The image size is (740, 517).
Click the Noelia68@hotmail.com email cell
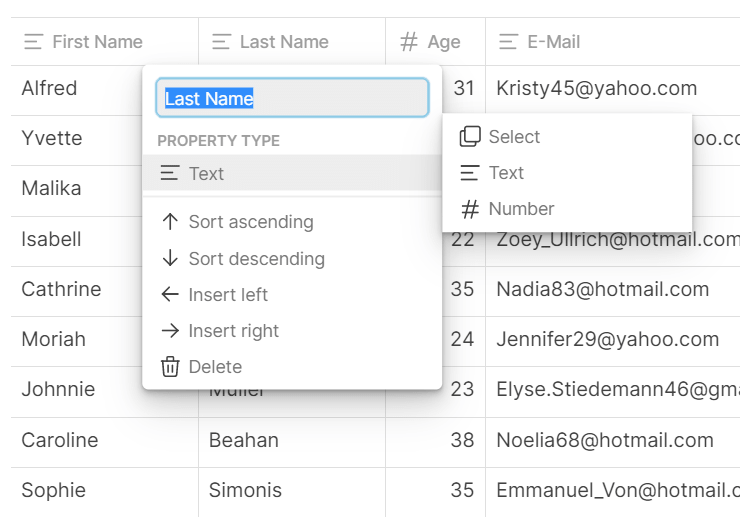click(x=605, y=440)
